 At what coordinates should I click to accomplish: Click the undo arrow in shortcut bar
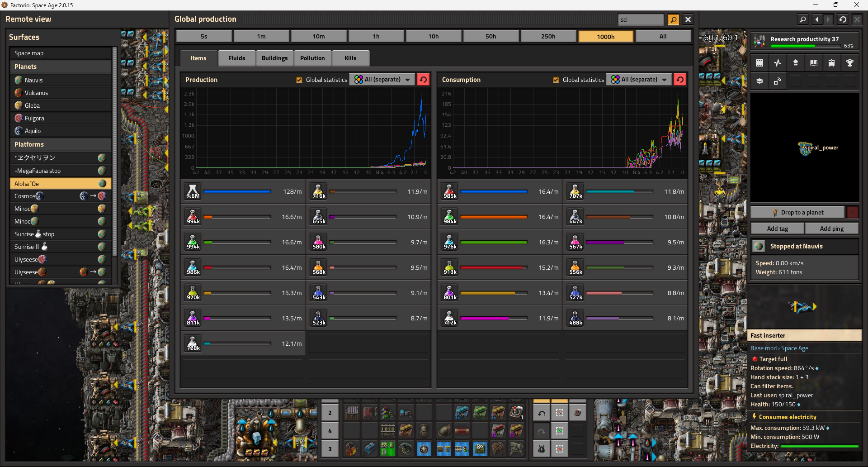[542, 413]
